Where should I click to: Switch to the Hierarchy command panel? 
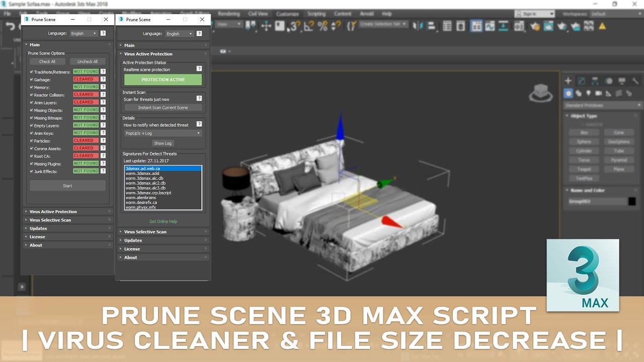[x=595, y=80]
